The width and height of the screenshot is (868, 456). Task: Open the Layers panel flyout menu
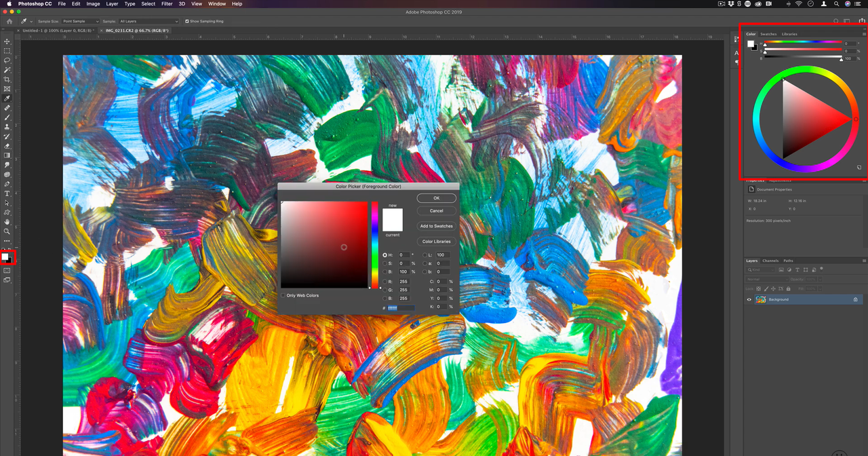863,261
